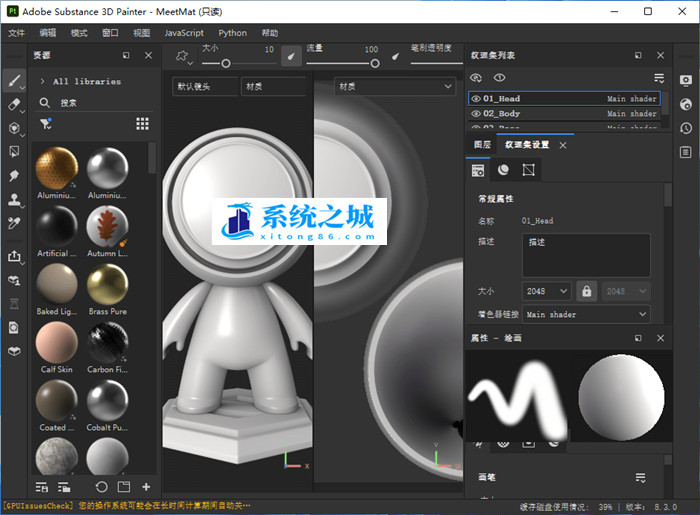Open the 默认镜头 camera selector

(x=204, y=87)
